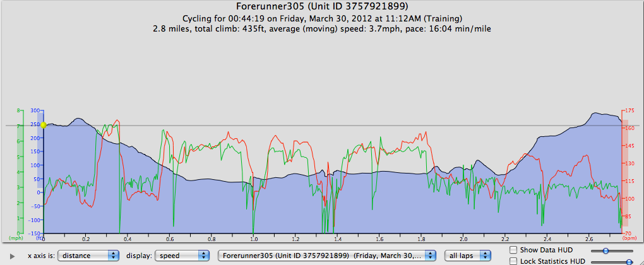Open the Forerunner305 activity selector dropdown
The image size is (644, 265).
326,256
